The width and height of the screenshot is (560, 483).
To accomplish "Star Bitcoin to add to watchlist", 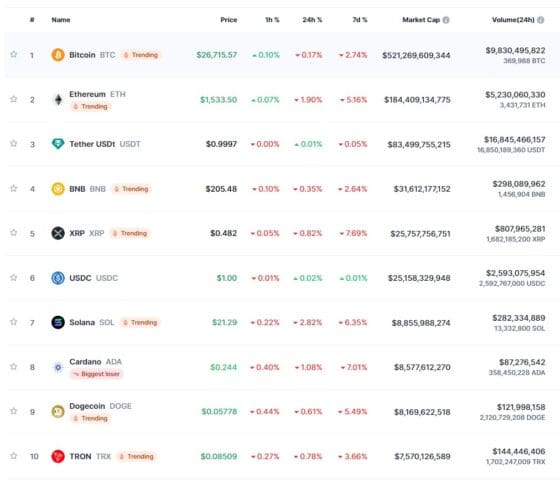I will click(x=14, y=54).
